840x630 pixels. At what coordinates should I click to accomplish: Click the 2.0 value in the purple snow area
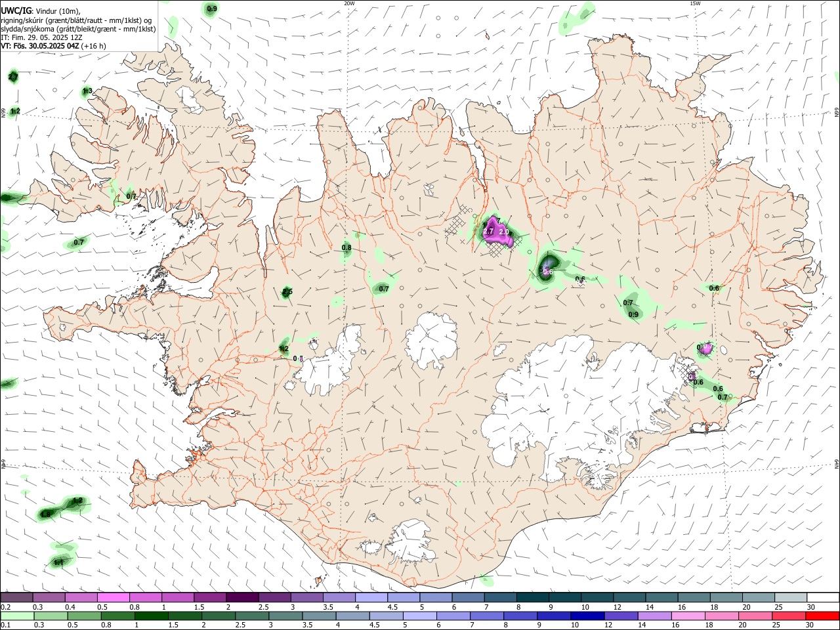coord(504,232)
